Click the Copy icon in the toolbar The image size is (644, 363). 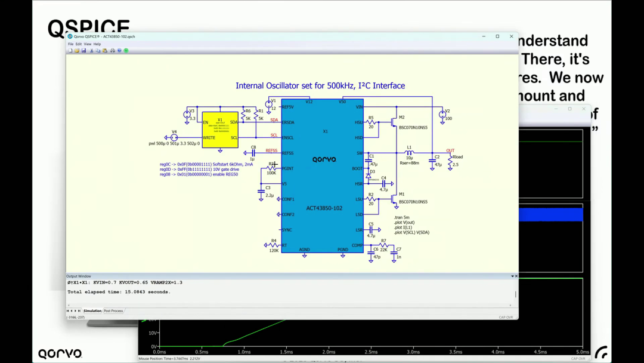pos(98,51)
